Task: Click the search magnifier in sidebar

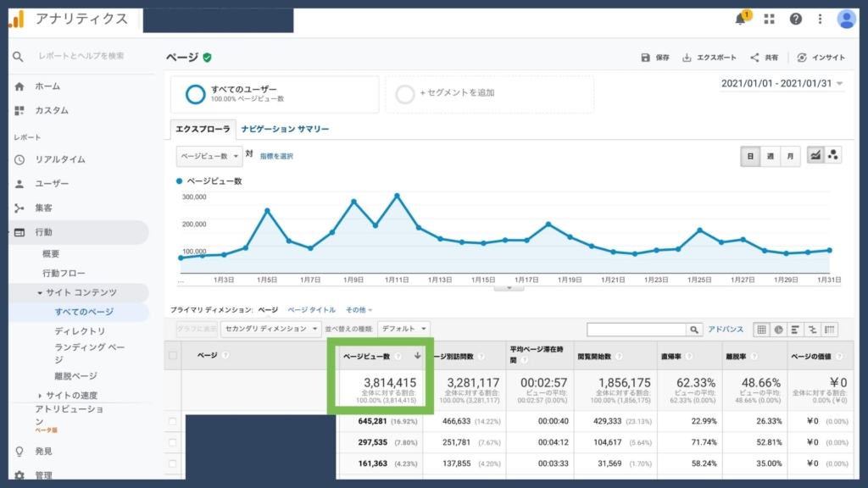Action: pyautogui.click(x=19, y=57)
